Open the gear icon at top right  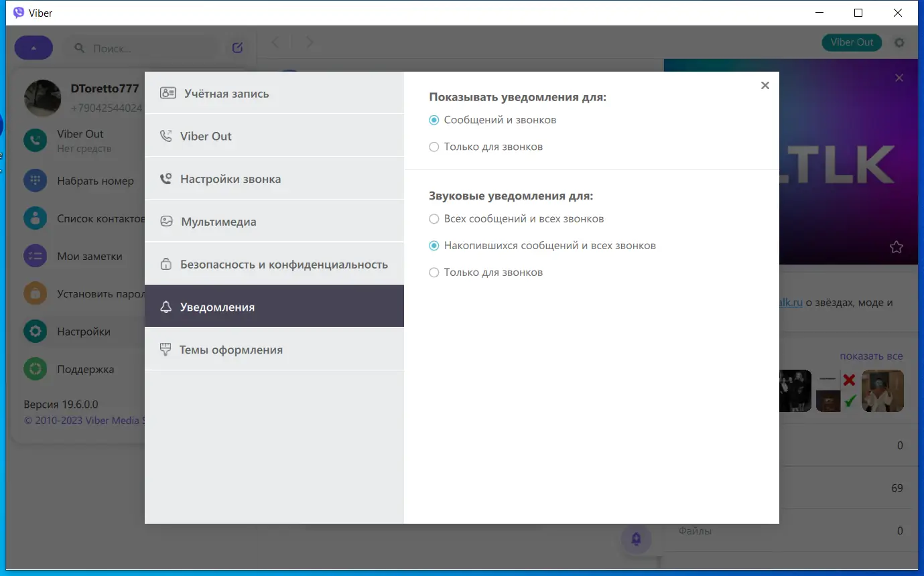coord(899,42)
